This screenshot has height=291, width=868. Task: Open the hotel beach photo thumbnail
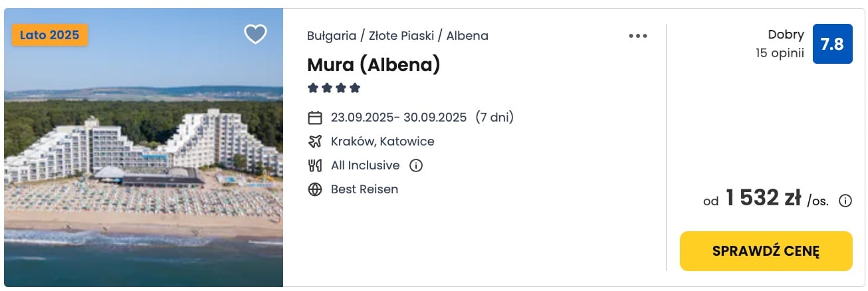144,147
